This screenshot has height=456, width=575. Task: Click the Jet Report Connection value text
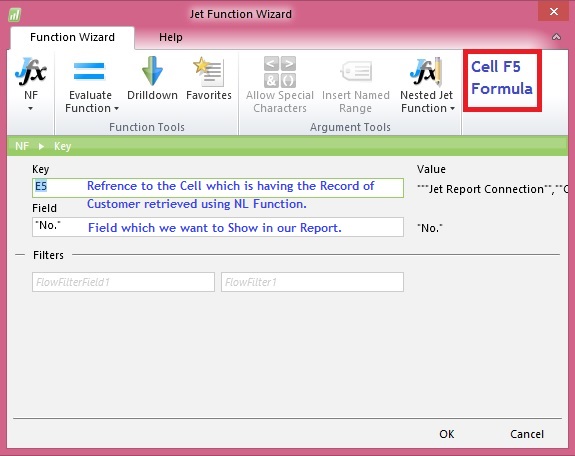click(x=492, y=189)
